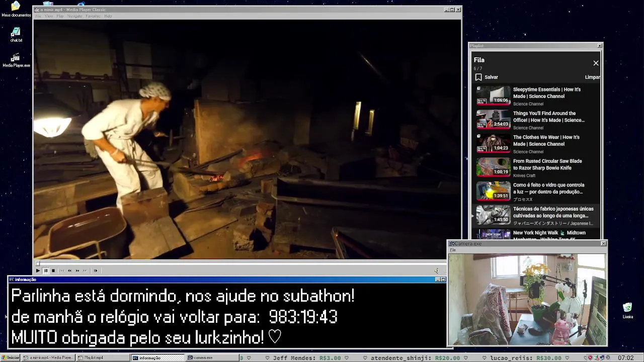Switch to camera.exe taskbar item
The image size is (644, 362).
point(212,358)
